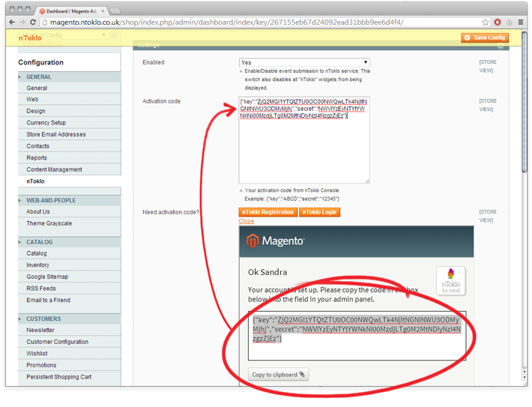Open Store Email Addresses configuration
This screenshot has width=532, height=407.
coord(56,135)
